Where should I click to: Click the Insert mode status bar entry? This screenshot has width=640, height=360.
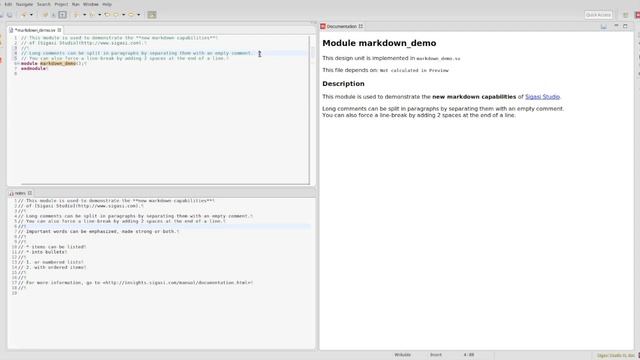click(436, 355)
